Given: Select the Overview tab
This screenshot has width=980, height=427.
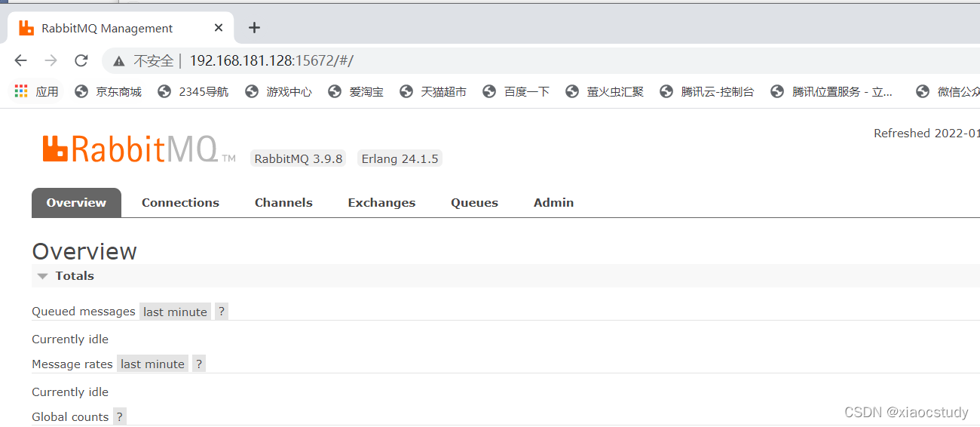Looking at the screenshot, I should pos(76,202).
